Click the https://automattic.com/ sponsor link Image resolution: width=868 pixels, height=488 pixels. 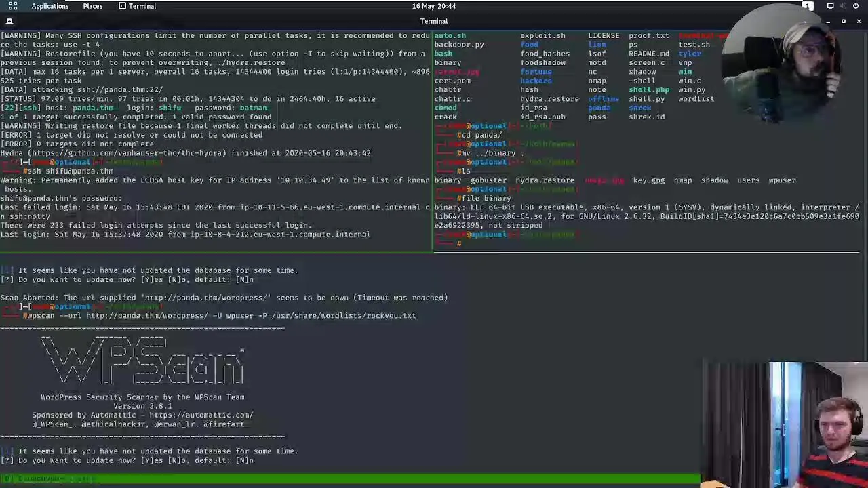pos(201,415)
